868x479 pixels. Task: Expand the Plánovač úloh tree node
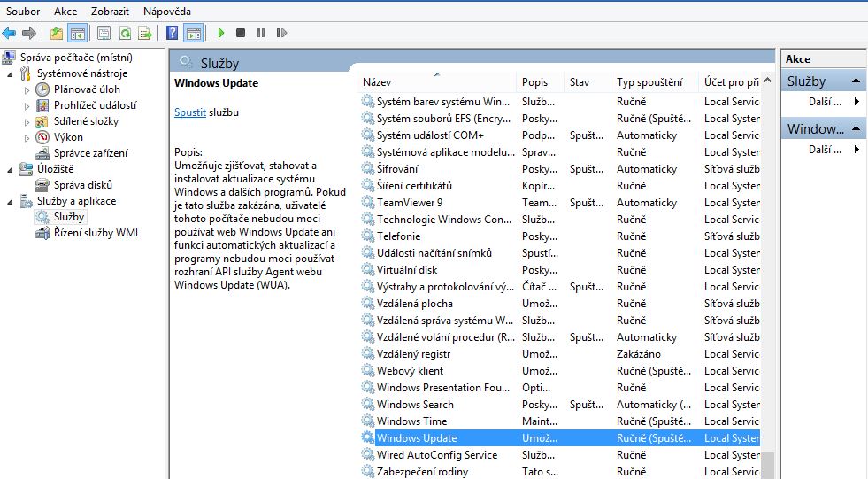(x=27, y=89)
